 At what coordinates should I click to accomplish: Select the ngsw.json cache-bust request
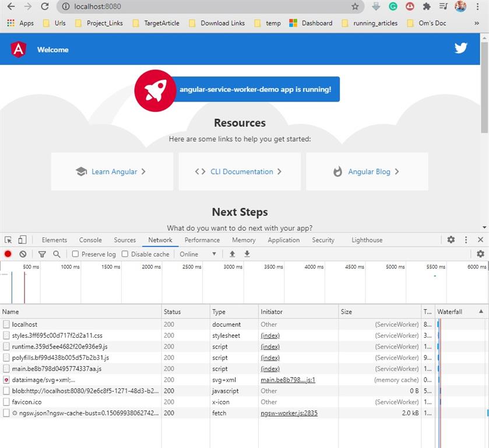[x=217, y=413]
